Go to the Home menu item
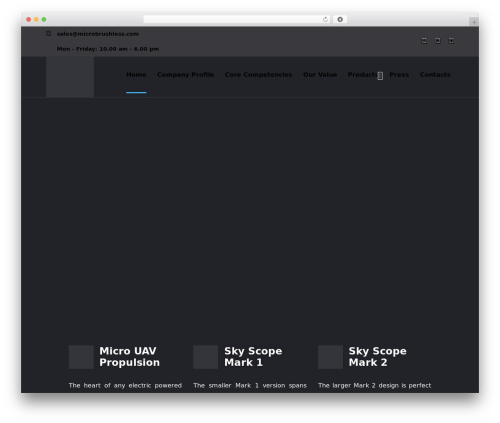This screenshot has height=423, width=500. tap(136, 75)
